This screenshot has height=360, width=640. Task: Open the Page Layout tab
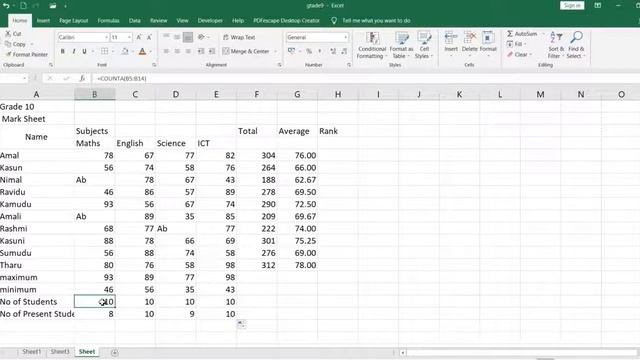(73, 20)
